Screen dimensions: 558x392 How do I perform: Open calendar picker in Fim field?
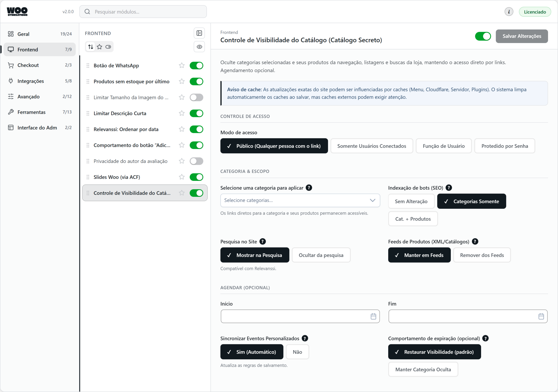tap(541, 316)
